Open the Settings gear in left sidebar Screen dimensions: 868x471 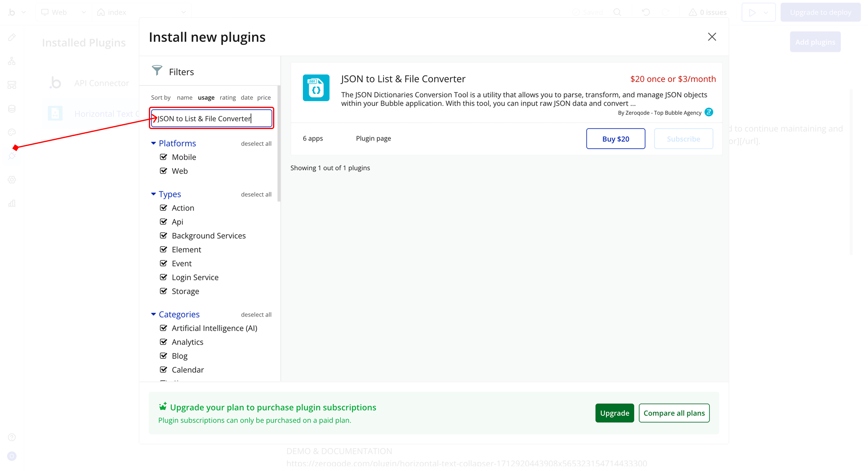point(12,180)
